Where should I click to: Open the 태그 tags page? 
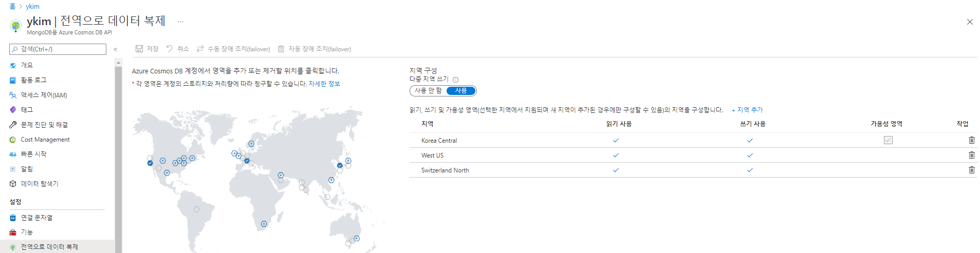27,110
